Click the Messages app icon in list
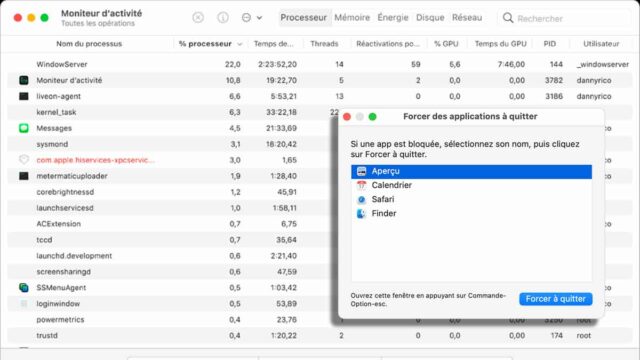Viewport: 640px width, 360px height. click(24, 128)
